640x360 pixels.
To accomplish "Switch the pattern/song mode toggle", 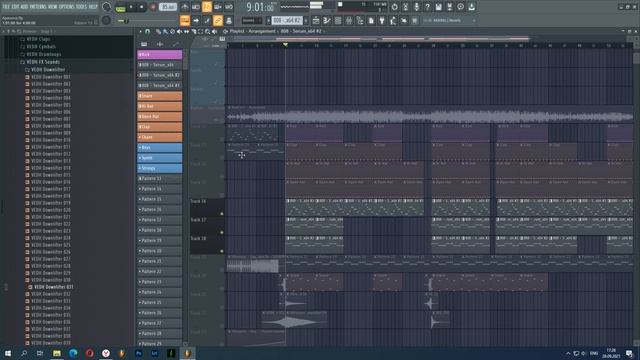I will point(120,7).
